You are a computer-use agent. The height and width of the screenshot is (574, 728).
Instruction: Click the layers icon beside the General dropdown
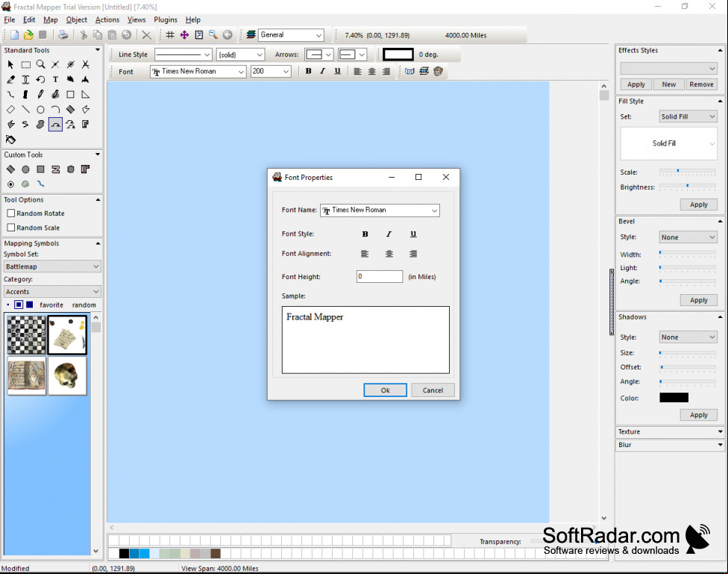pos(251,35)
